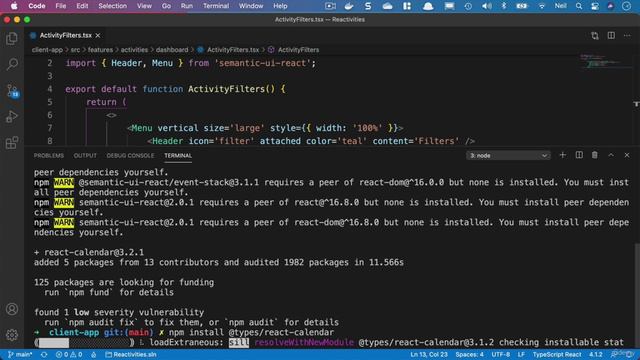Image resolution: width=640 pixels, height=360 pixels.
Task: Click dashboard in the breadcrumb
Action: [x=172, y=50]
